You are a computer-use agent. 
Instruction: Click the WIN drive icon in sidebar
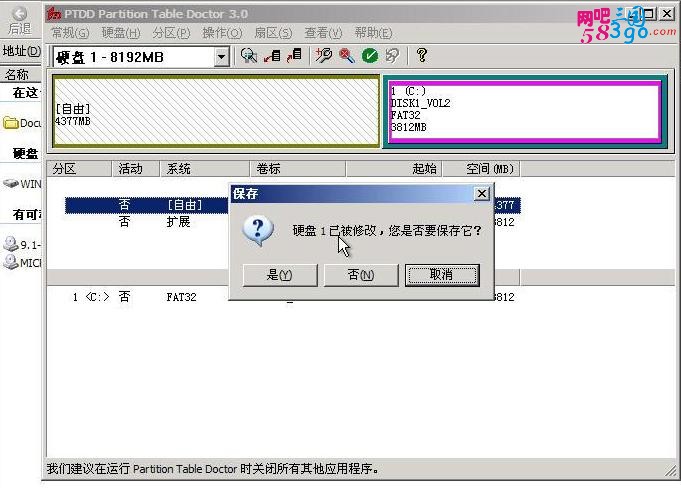[10, 184]
